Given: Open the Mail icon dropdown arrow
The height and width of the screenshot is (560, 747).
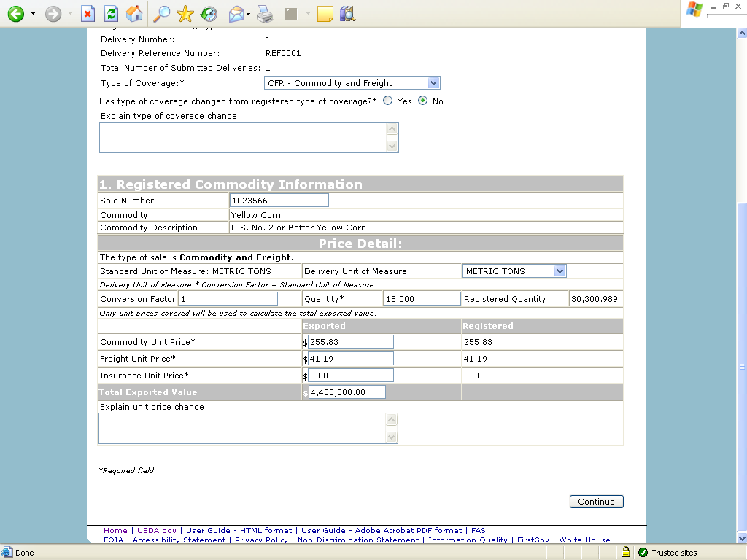Looking at the screenshot, I should 249,14.
